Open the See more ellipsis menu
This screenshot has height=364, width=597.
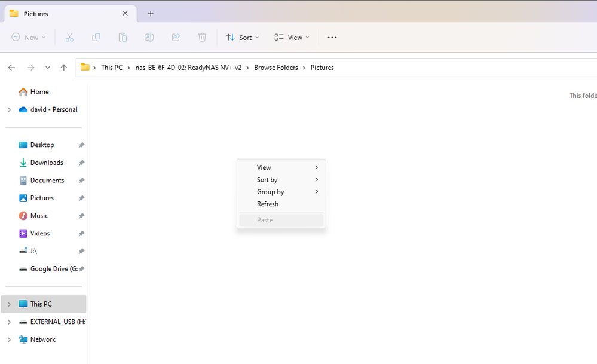[332, 38]
